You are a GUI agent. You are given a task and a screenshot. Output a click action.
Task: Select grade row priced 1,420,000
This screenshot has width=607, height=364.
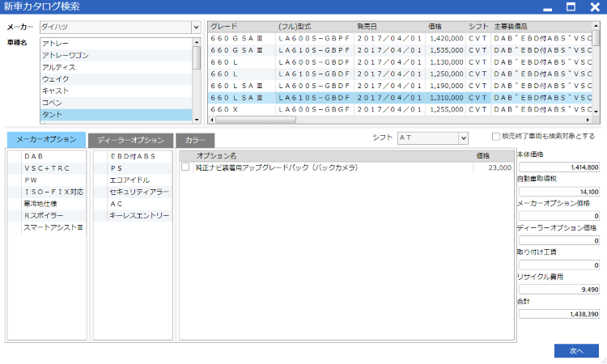(x=401, y=38)
